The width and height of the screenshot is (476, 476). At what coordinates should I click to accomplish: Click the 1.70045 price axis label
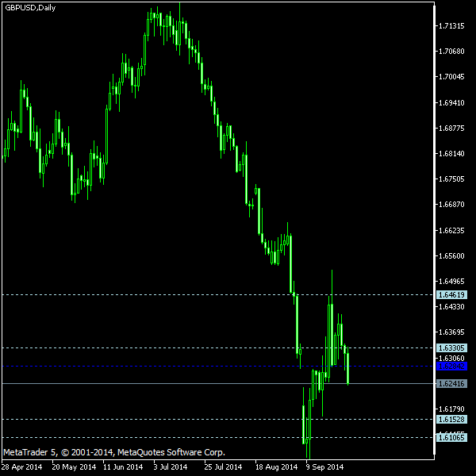pos(451,77)
